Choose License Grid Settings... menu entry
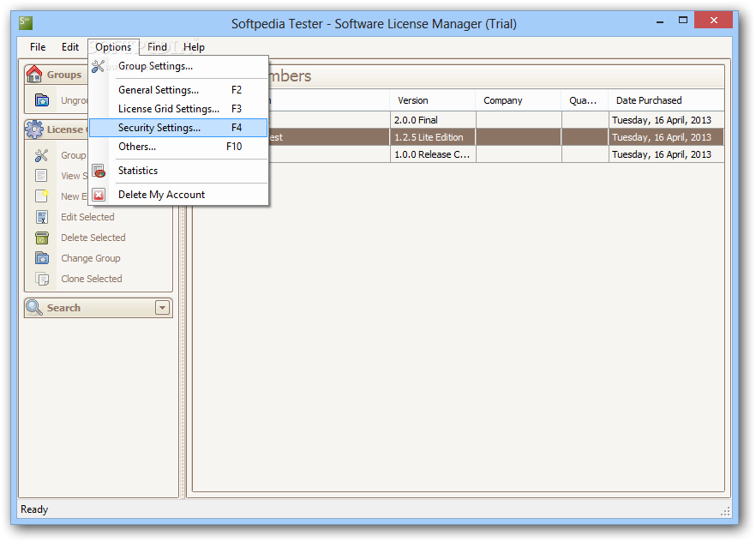Image resolution: width=756 pixels, height=542 pixels. 178,109
